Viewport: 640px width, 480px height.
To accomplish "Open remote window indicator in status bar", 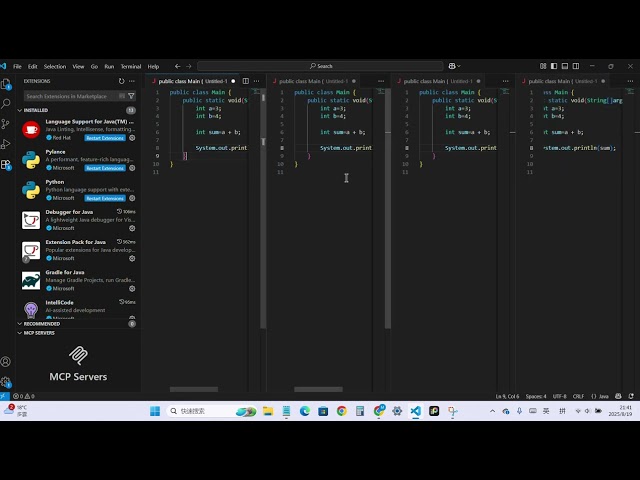I will [x=4, y=396].
